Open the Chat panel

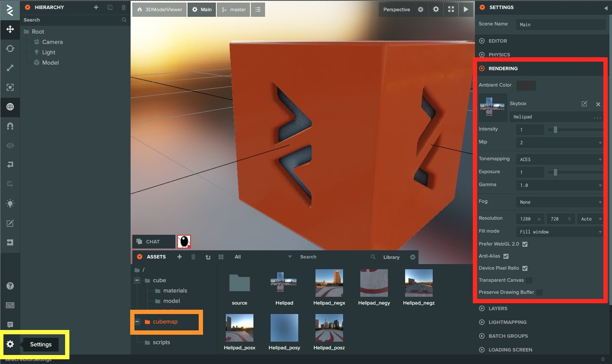[154, 242]
